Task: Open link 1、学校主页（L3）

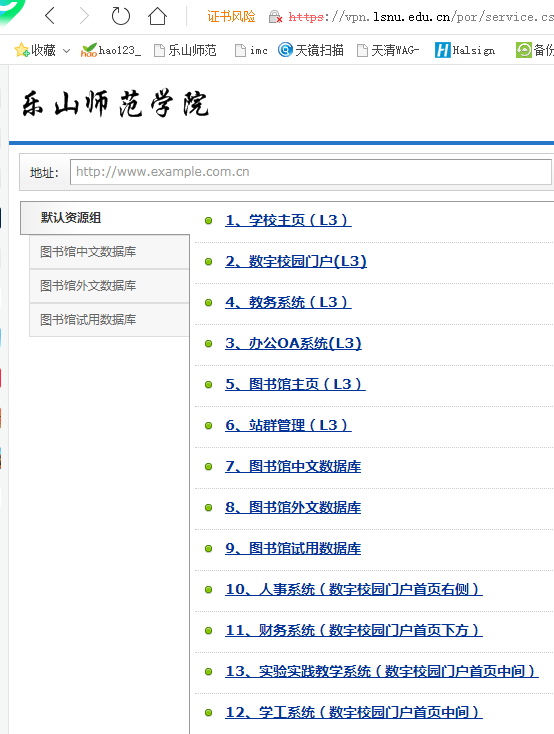Action: [288, 220]
